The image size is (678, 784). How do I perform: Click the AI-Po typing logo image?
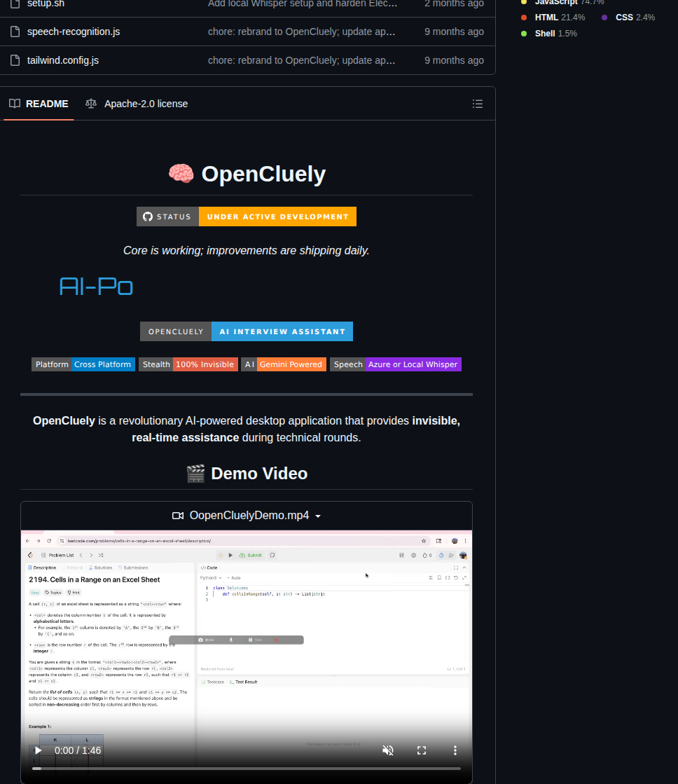point(96,287)
